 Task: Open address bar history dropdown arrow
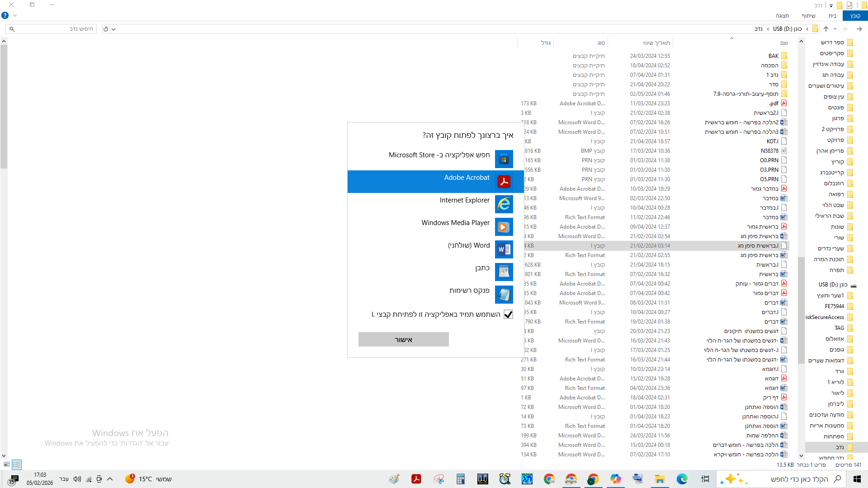[x=113, y=29]
